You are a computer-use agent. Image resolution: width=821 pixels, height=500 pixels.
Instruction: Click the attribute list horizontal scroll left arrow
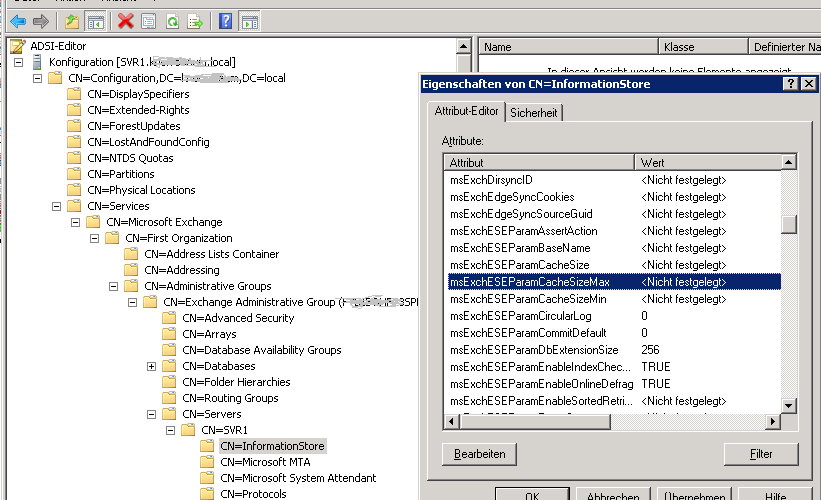(452, 421)
